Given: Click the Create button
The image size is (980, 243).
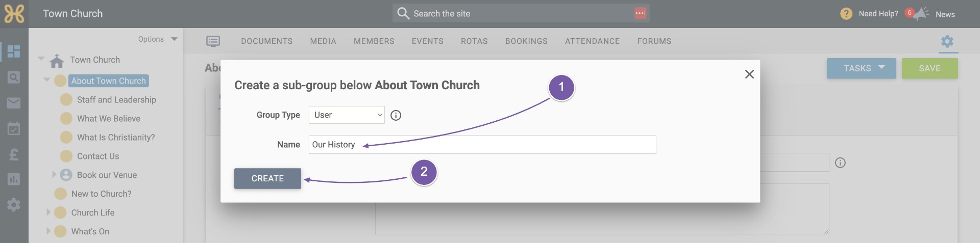Looking at the screenshot, I should point(267,179).
